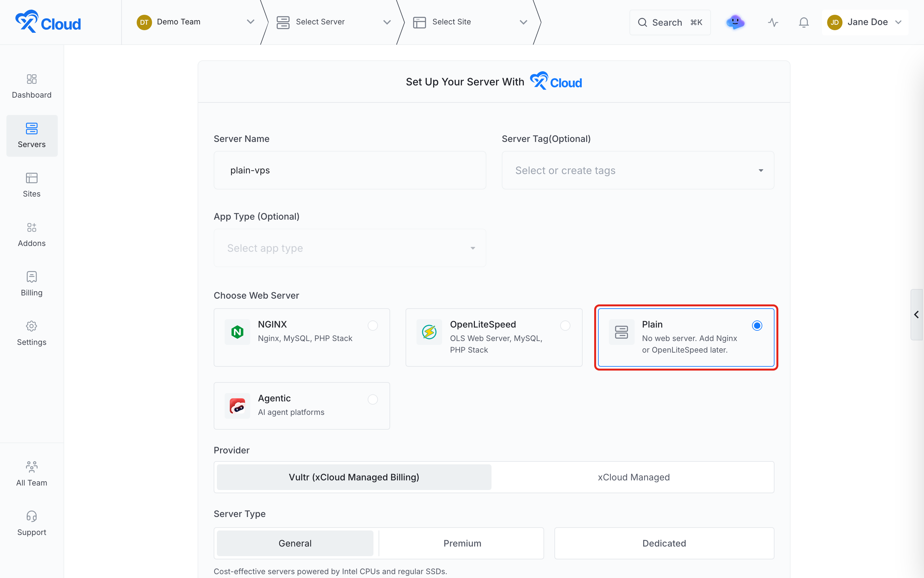This screenshot has height=578, width=924.
Task: Choose xCloud Managed provider tab
Action: (633, 477)
